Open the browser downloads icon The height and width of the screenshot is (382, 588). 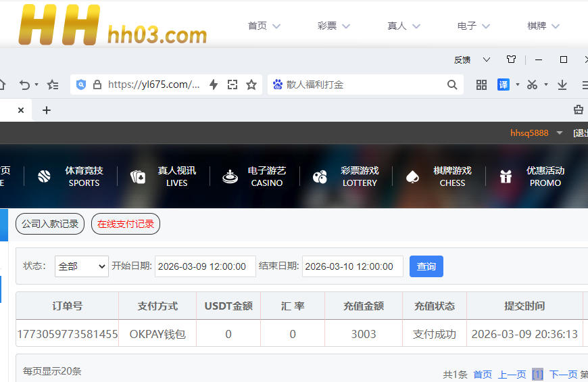562,85
